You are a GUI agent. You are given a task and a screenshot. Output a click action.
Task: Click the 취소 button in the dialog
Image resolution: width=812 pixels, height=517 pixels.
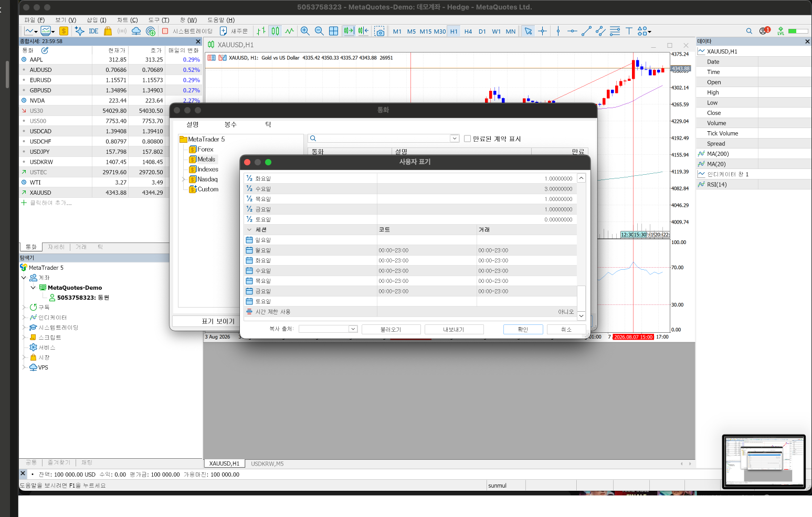(566, 329)
